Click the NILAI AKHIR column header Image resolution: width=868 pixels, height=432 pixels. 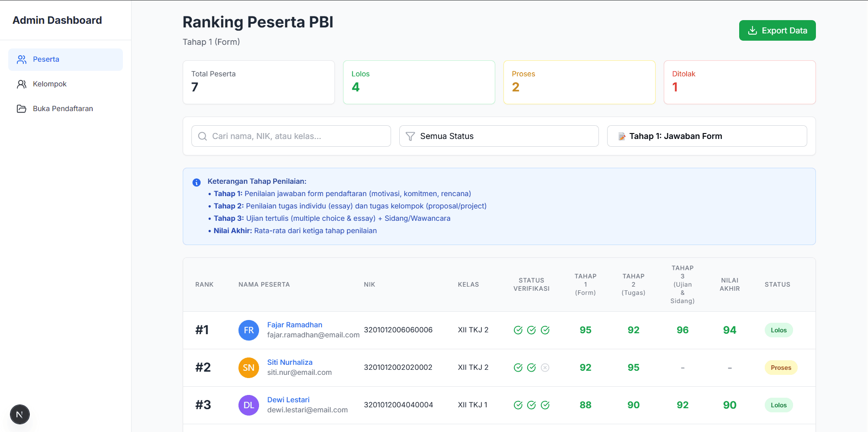tap(730, 284)
